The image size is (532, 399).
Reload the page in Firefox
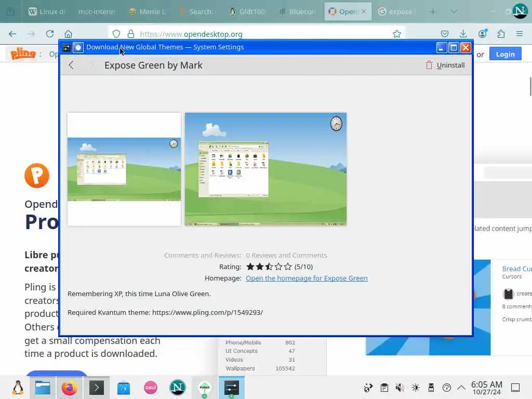pyautogui.click(x=50, y=34)
